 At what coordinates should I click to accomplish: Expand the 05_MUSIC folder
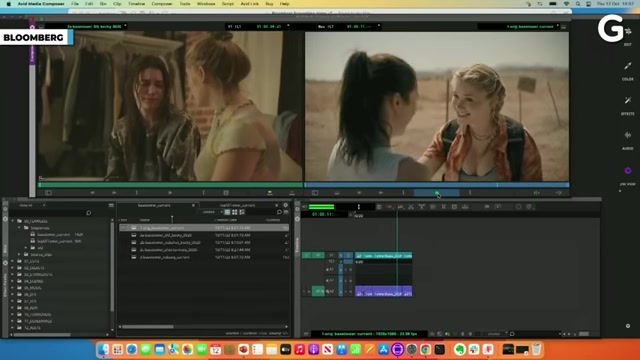point(13,288)
